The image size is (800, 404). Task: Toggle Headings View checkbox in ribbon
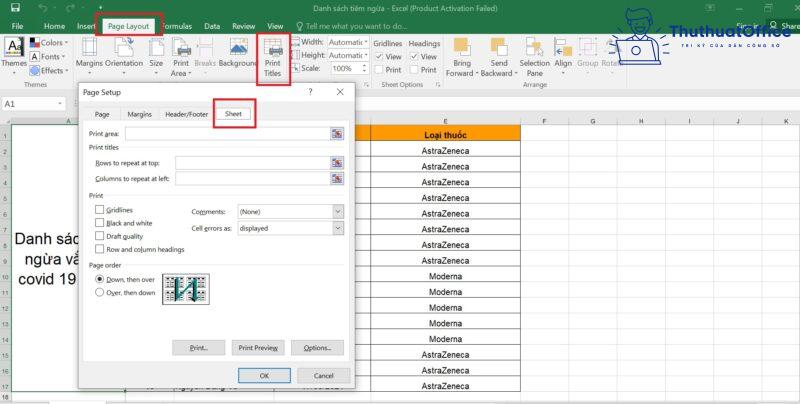(414, 57)
